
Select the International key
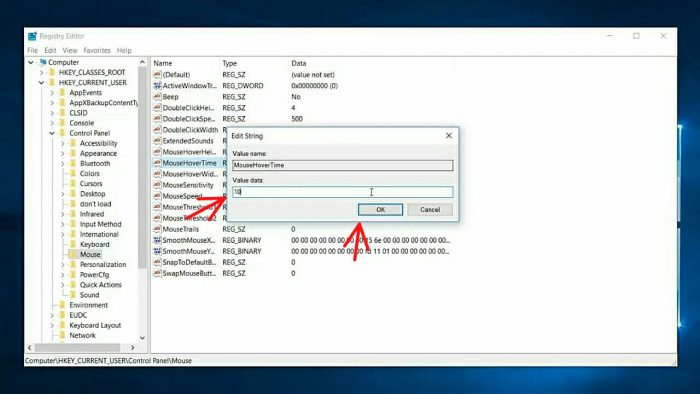99,235
